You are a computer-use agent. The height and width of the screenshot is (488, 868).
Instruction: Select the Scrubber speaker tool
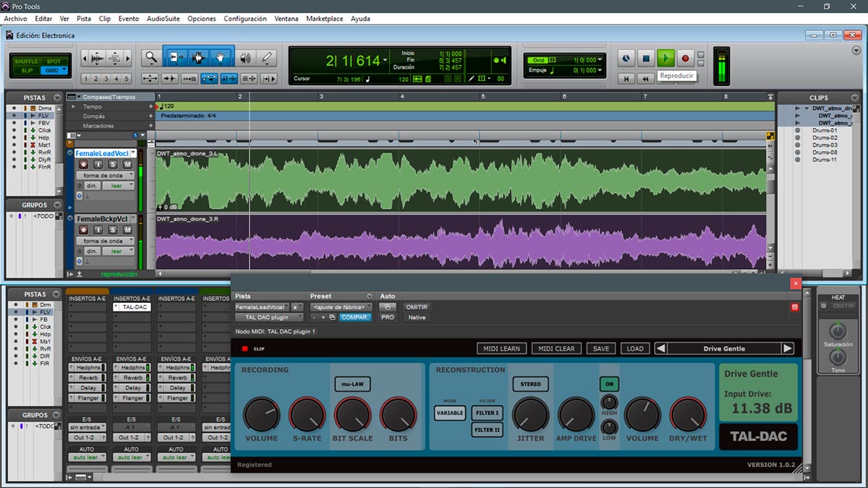[x=245, y=58]
